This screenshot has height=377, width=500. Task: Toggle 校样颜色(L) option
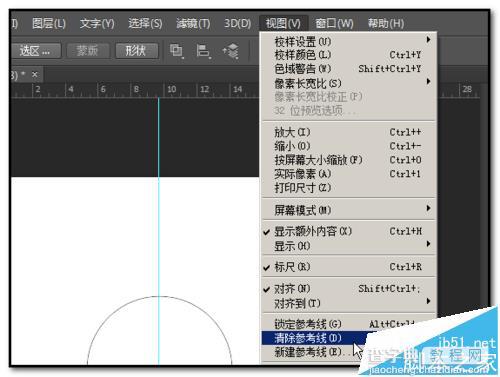[x=349, y=55]
